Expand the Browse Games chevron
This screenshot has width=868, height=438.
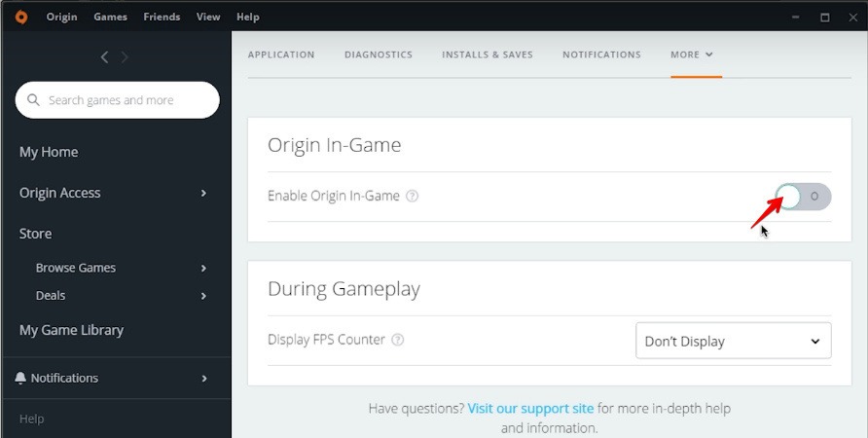click(x=203, y=269)
